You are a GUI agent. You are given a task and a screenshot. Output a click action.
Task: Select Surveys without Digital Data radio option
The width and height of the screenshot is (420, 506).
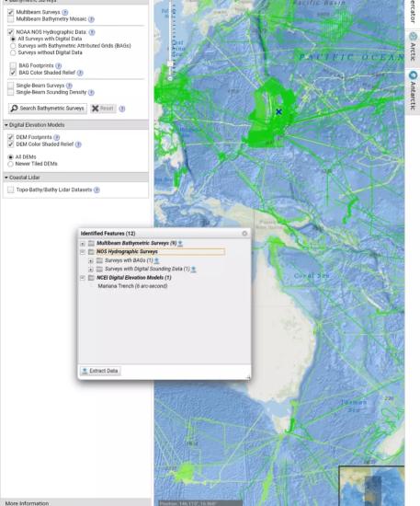[x=13, y=52]
